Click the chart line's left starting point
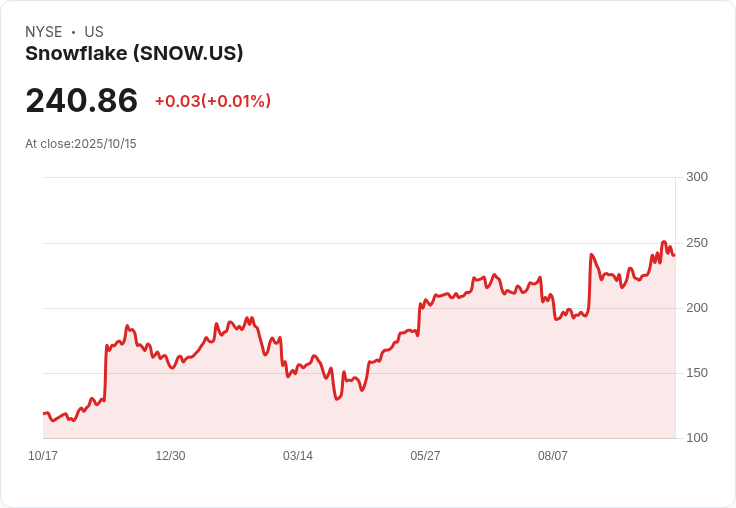Image resolution: width=736 pixels, height=508 pixels. pos(44,413)
